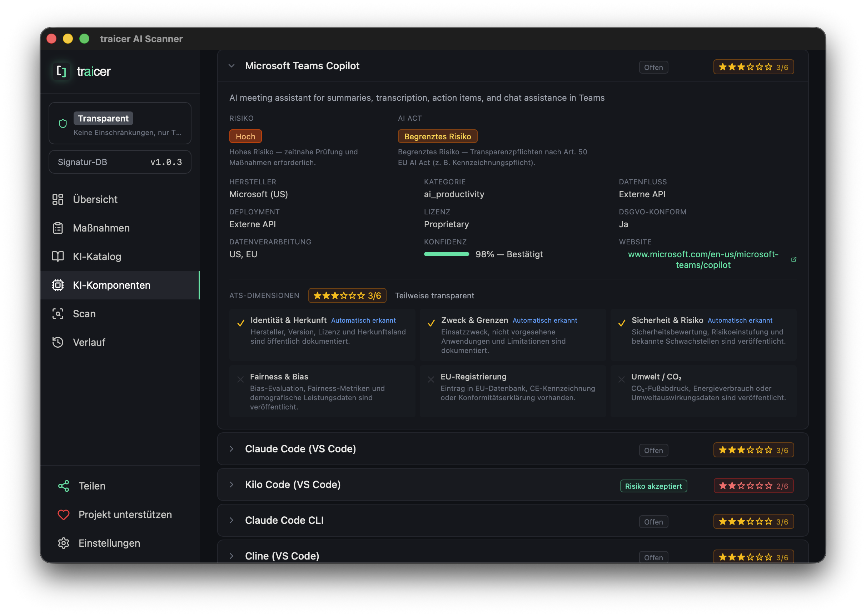This screenshot has width=866, height=616.
Task: Click the Teilweise transparent label
Action: coord(434,295)
